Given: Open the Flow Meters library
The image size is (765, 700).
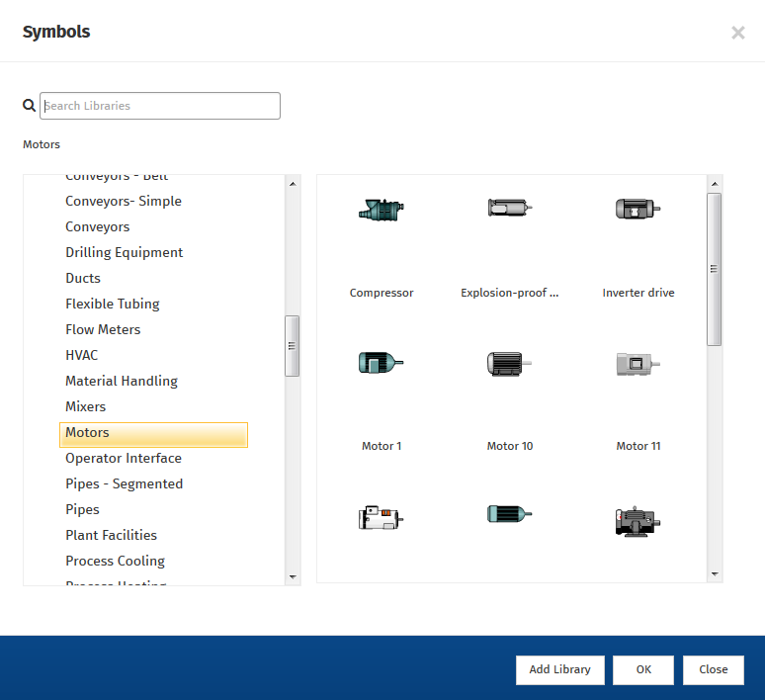Looking at the screenshot, I should [x=103, y=329].
